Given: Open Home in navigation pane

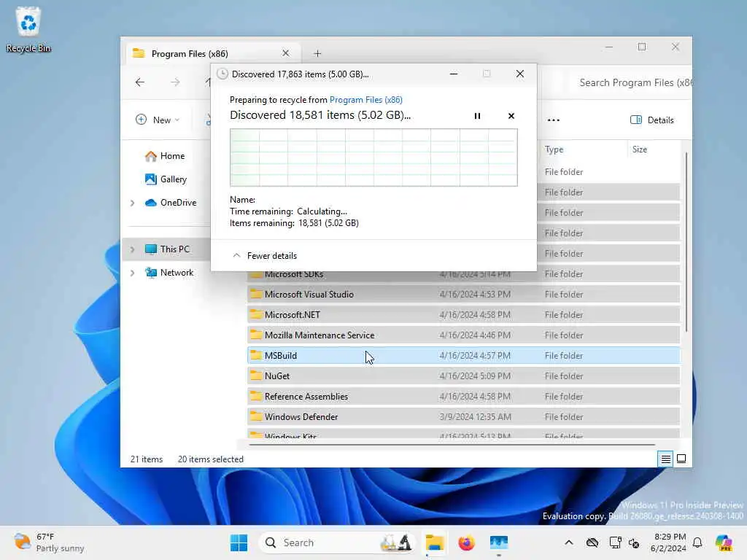Looking at the screenshot, I should point(165,156).
